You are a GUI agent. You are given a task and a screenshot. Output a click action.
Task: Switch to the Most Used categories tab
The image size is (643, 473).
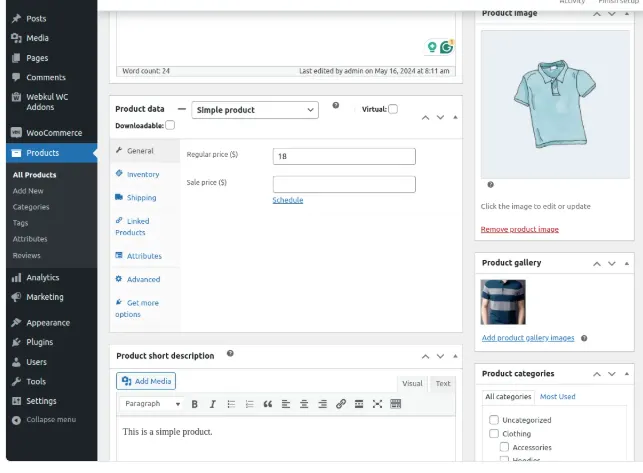pos(558,397)
